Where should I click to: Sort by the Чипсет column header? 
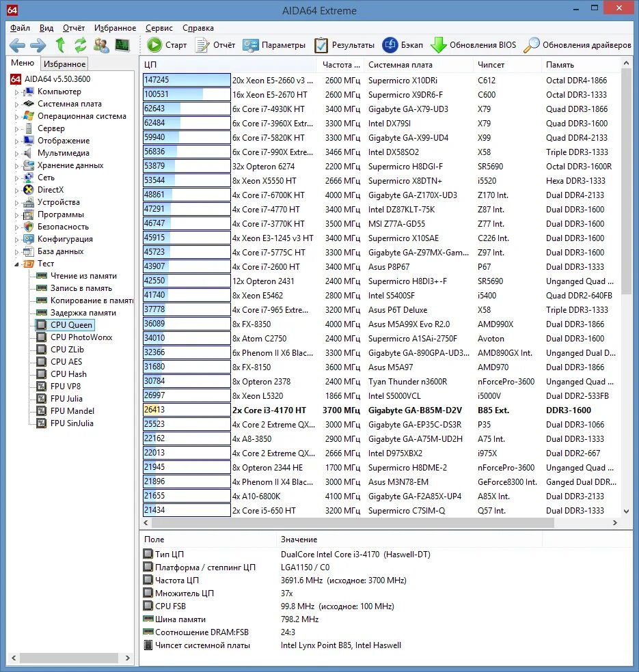click(x=508, y=65)
